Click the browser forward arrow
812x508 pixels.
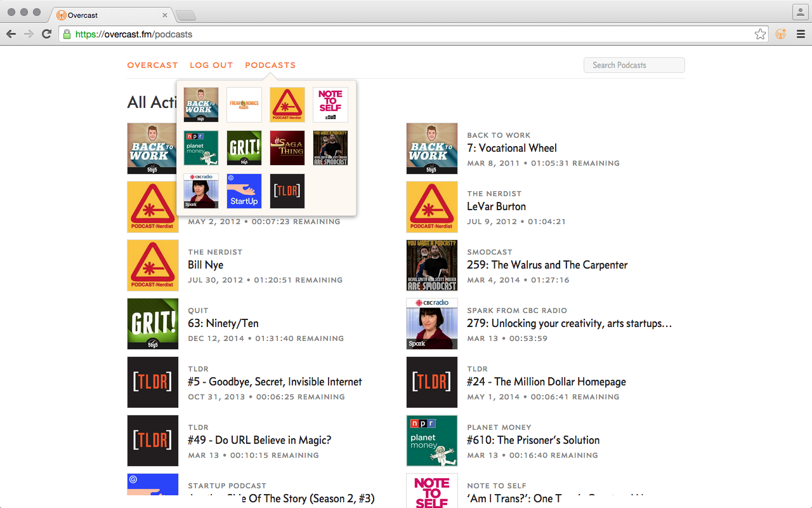29,34
